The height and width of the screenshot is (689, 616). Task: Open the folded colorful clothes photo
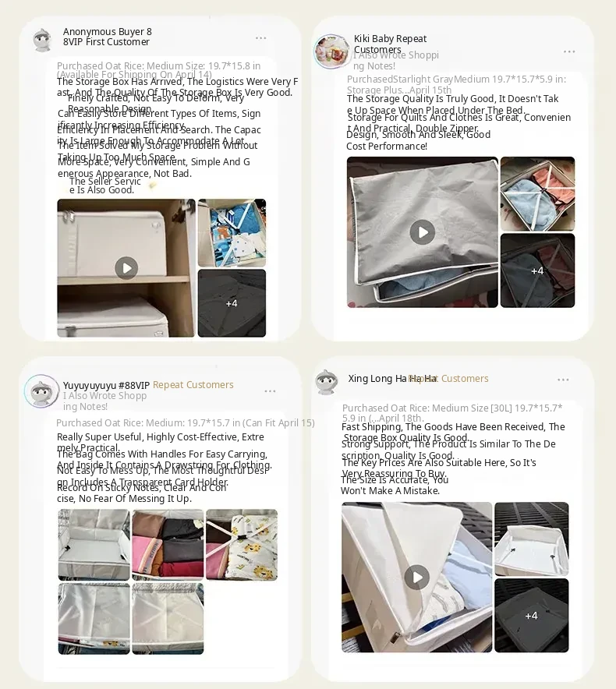[168, 545]
